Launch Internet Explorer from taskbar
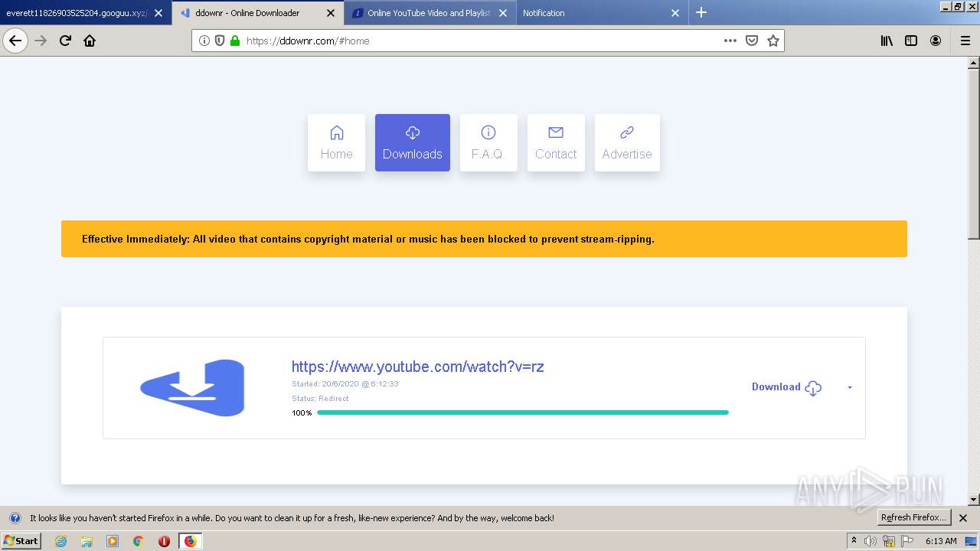This screenshot has height=551, width=980. pyautogui.click(x=61, y=541)
